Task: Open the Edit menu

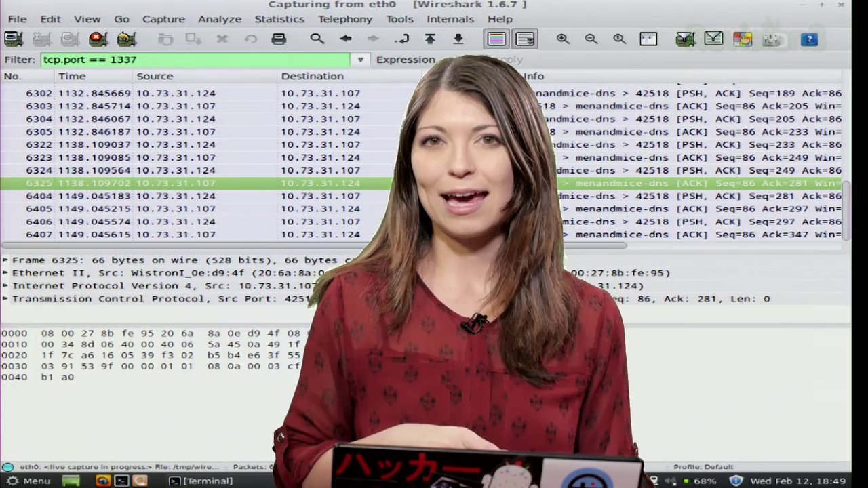Action: pos(50,19)
